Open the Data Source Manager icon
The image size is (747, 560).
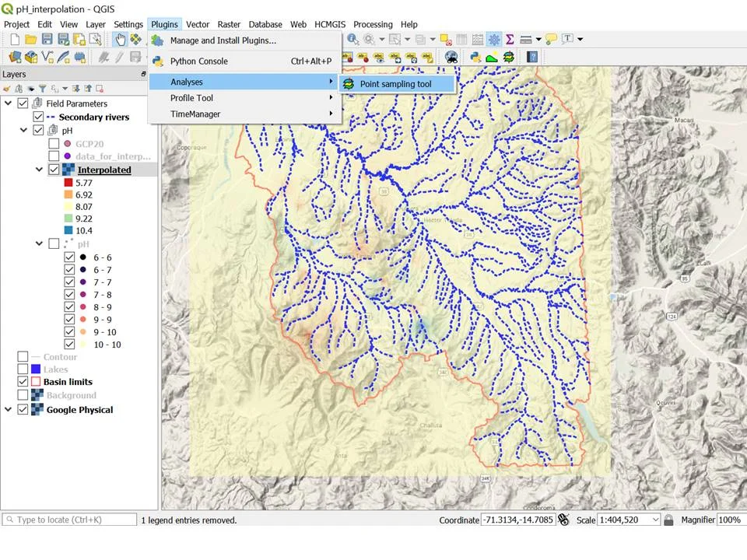(x=15, y=57)
